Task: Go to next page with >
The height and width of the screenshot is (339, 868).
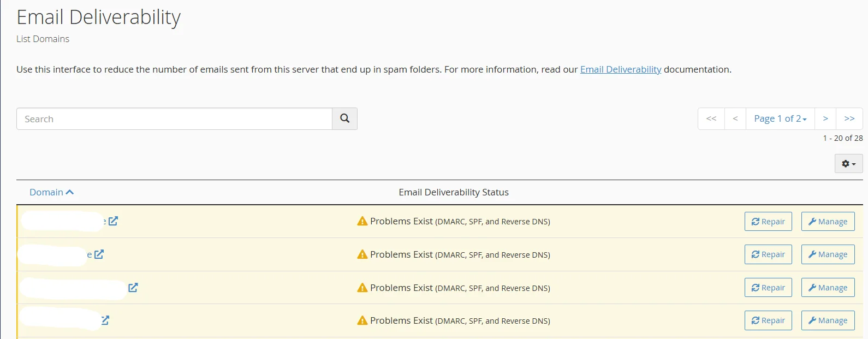Action: tap(825, 118)
